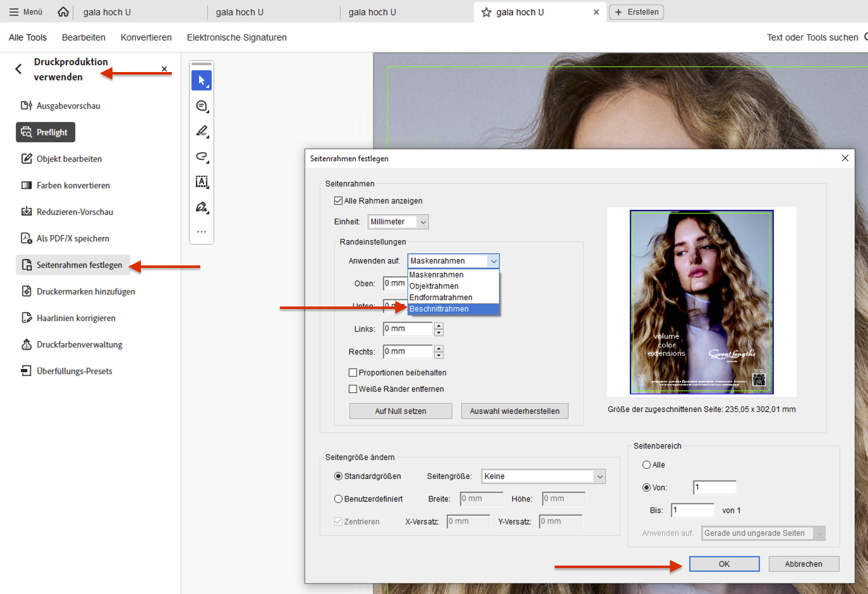Go to the home icon
868x594 pixels.
pyautogui.click(x=63, y=12)
